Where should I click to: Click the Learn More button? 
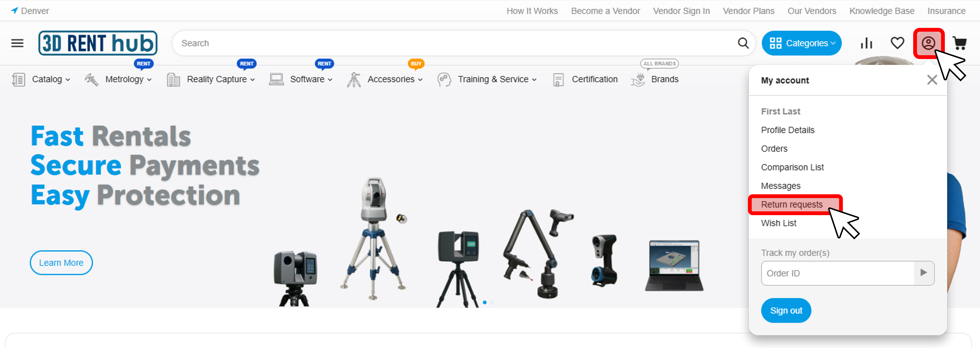61,262
